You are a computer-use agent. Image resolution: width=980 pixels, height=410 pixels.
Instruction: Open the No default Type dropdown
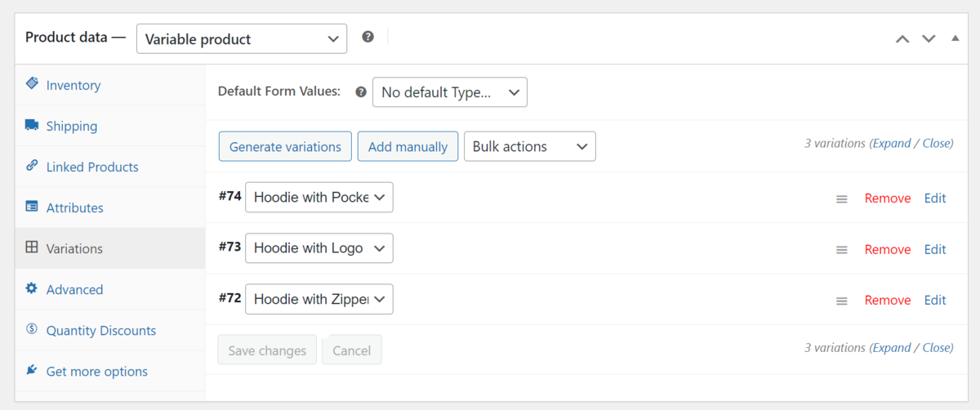click(x=450, y=92)
